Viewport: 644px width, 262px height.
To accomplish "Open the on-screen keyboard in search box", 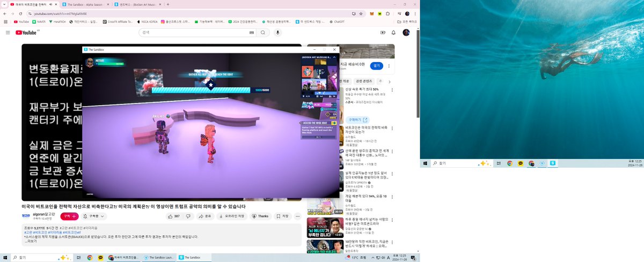I will (x=252, y=33).
